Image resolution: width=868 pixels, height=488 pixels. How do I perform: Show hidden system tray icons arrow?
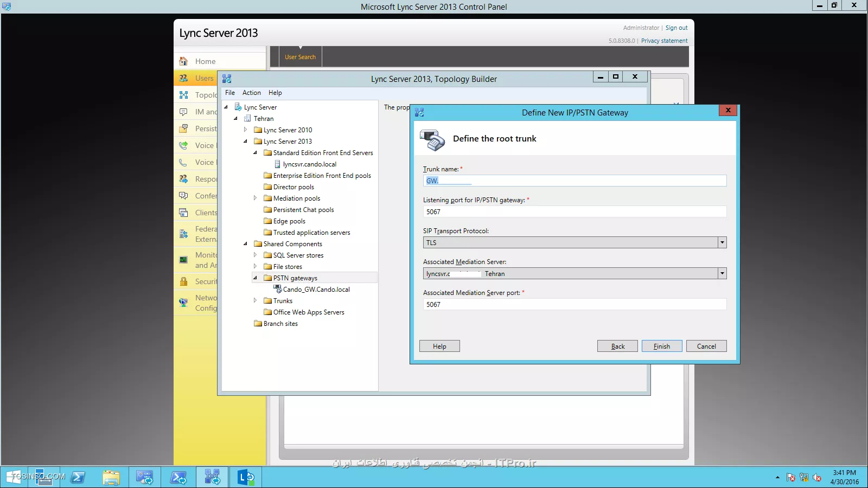(x=777, y=478)
